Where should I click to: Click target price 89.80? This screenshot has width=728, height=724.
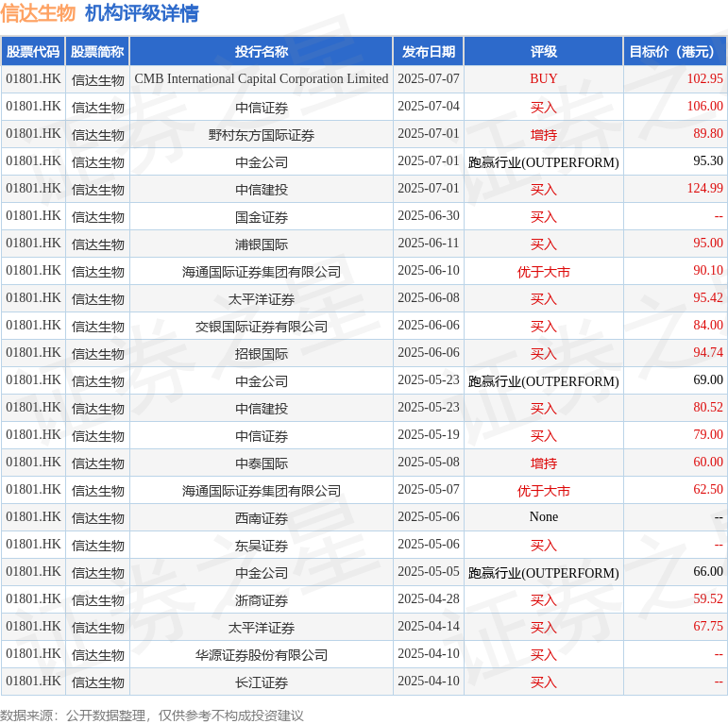point(708,134)
